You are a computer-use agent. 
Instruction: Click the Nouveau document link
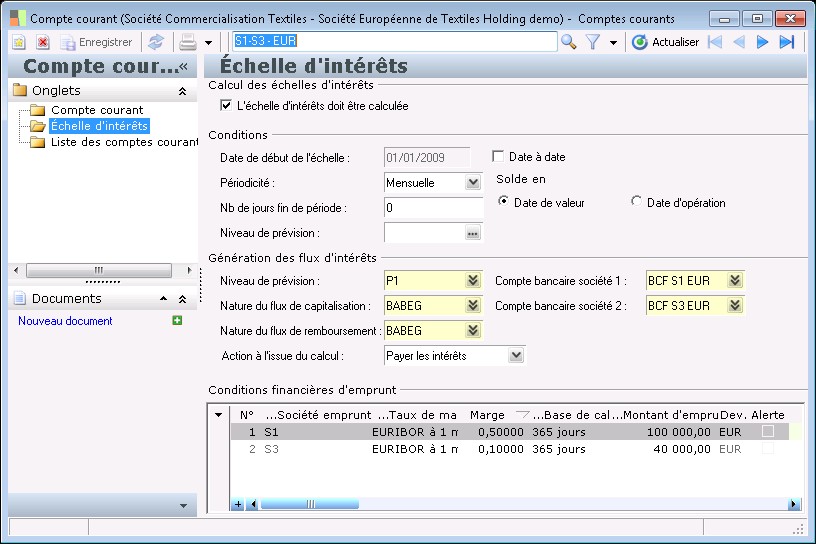65,321
